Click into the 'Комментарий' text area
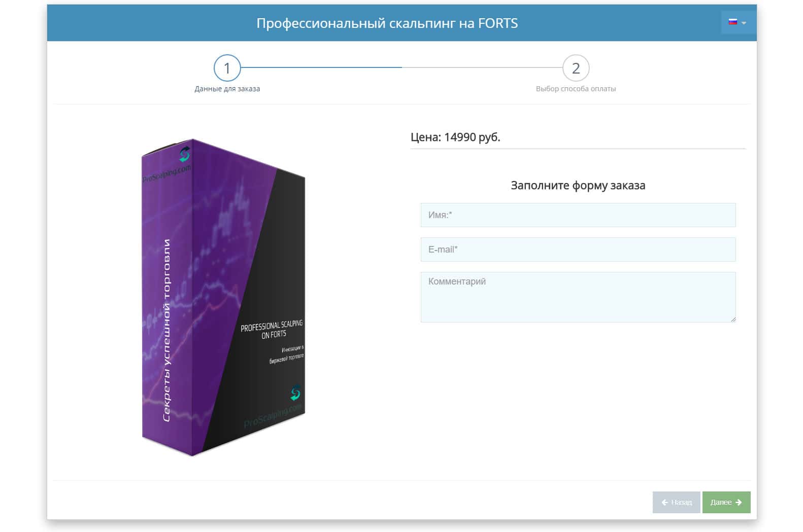This screenshot has height=532, width=803. (578, 297)
